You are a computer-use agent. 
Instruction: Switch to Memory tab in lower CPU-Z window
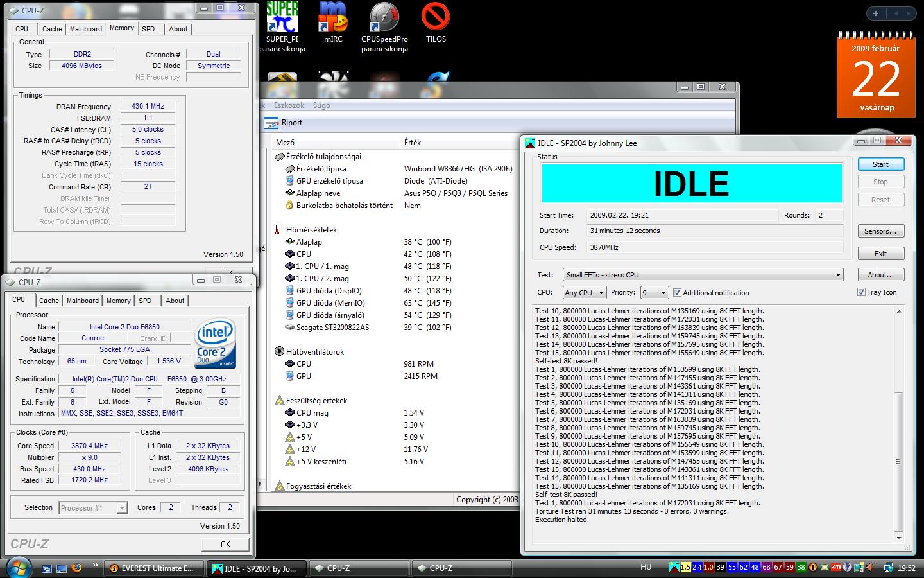pos(119,301)
